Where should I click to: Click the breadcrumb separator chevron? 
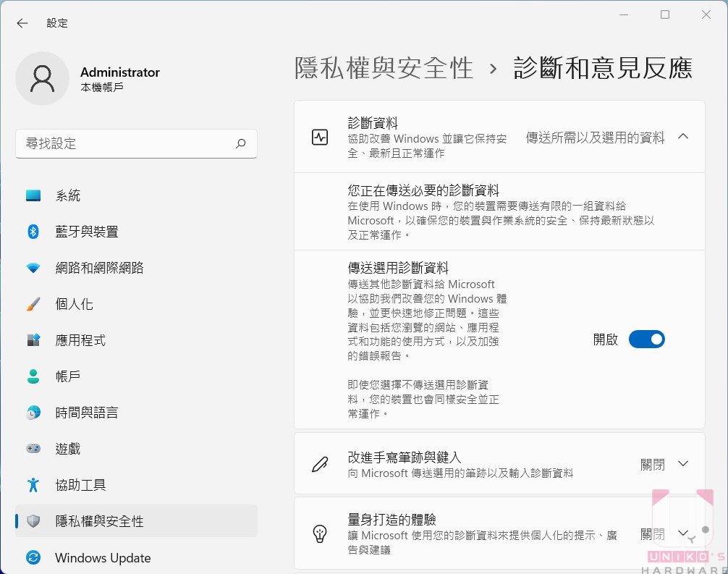[493, 69]
